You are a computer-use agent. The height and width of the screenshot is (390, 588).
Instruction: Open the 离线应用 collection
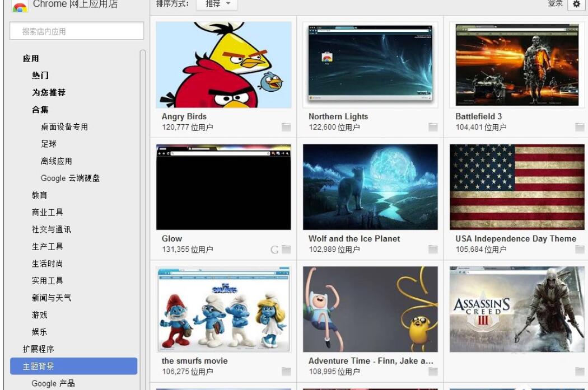(56, 161)
